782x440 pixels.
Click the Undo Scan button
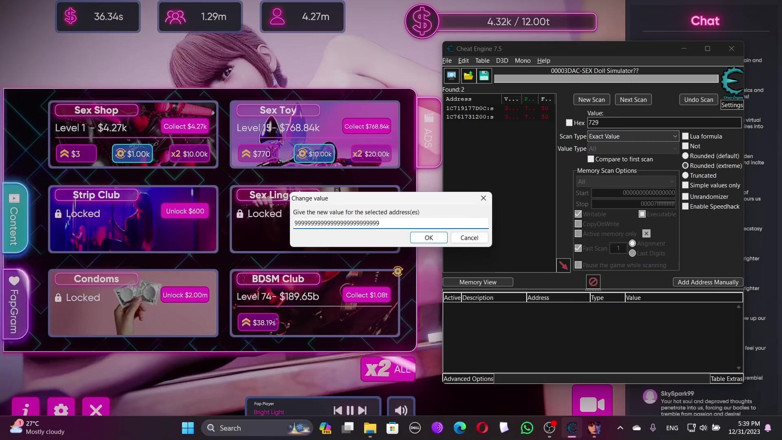pyautogui.click(x=698, y=99)
